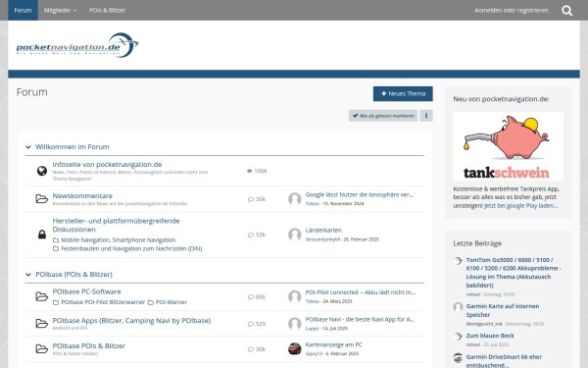The height and width of the screenshot is (368, 588).
Task: Open latest post Länderkarten
Action: click(323, 231)
